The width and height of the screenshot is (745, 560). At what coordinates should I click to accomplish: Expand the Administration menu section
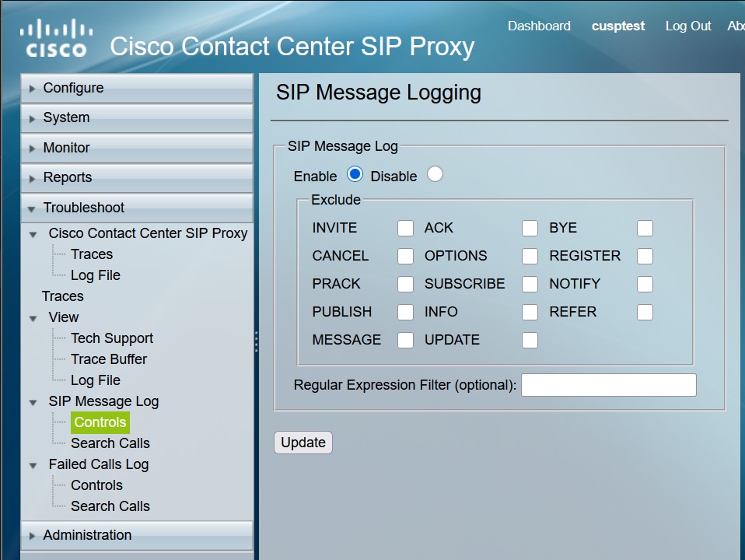(137, 535)
